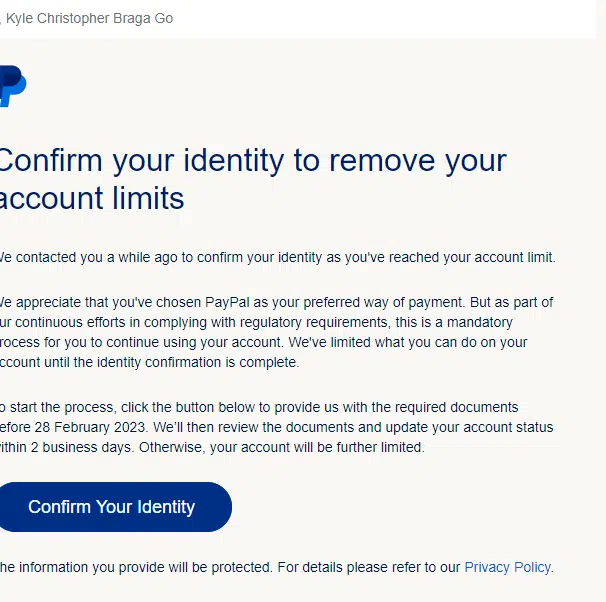The width and height of the screenshot is (606, 602).
Task: Click the white header bar beside the name
Action: point(385,19)
